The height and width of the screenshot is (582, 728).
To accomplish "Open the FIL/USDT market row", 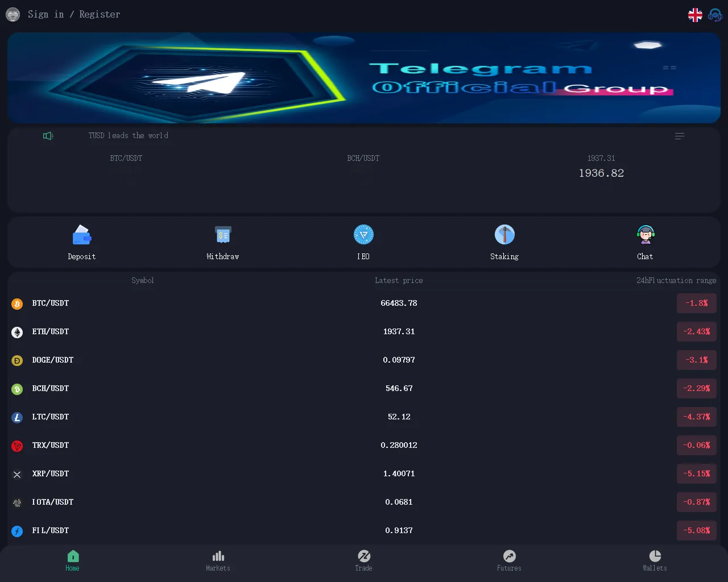I will [x=364, y=531].
